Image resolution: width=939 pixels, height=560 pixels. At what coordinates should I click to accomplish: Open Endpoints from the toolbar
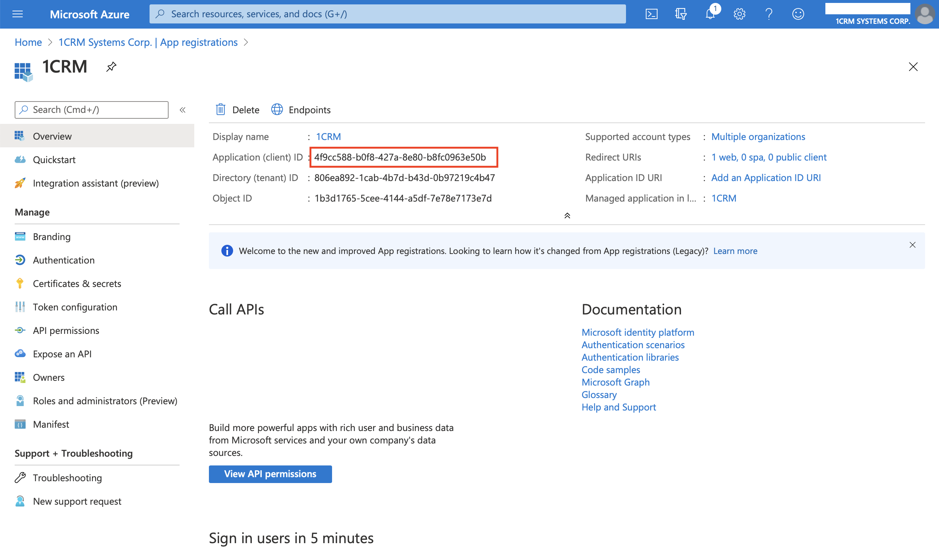coord(301,110)
